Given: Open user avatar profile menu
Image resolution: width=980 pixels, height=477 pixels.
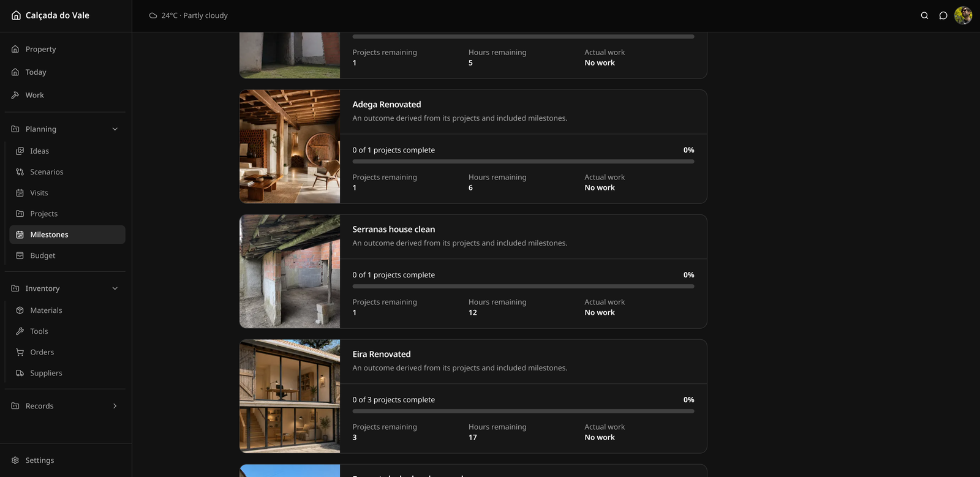Looking at the screenshot, I should 963,15.
